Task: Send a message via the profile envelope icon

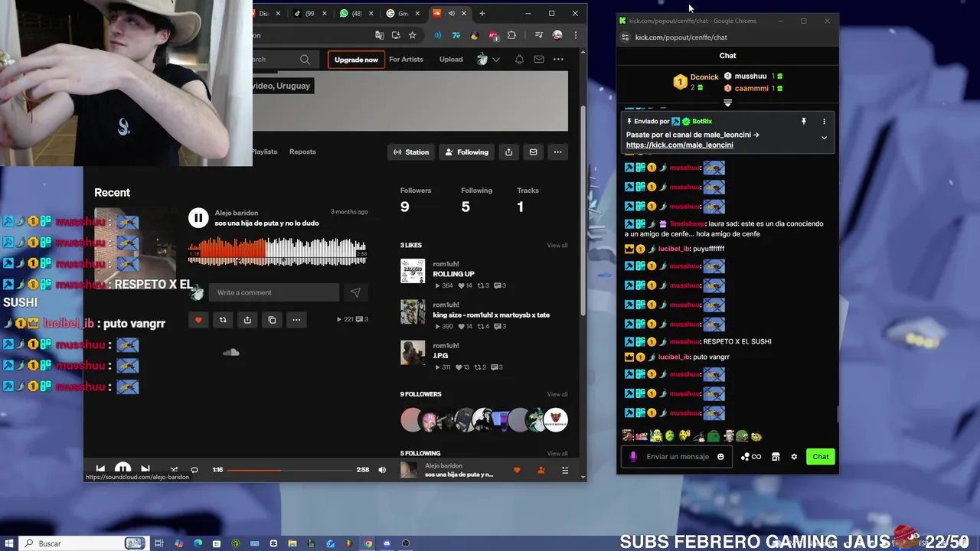Action: [x=534, y=152]
